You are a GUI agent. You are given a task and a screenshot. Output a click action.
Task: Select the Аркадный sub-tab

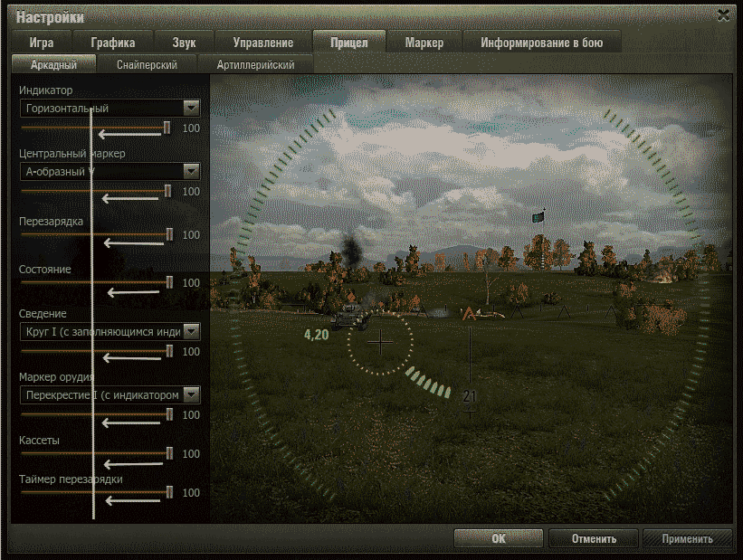[x=53, y=64]
